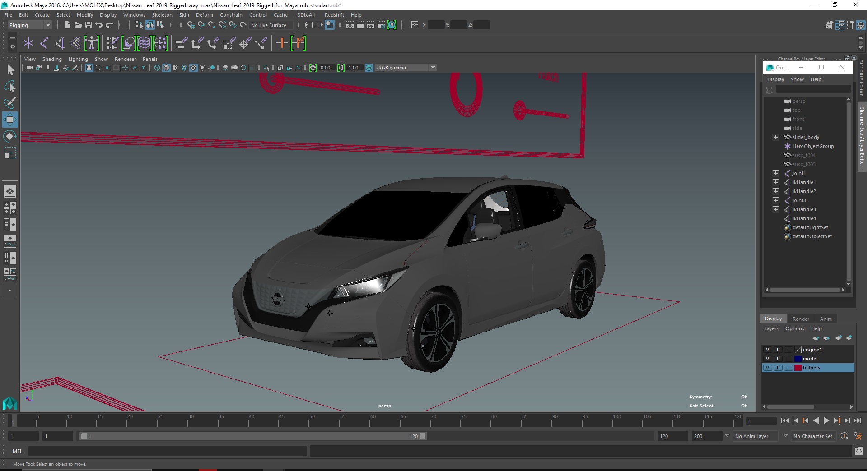
Task: Choose the Paint Selection tool
Action: pos(10,103)
